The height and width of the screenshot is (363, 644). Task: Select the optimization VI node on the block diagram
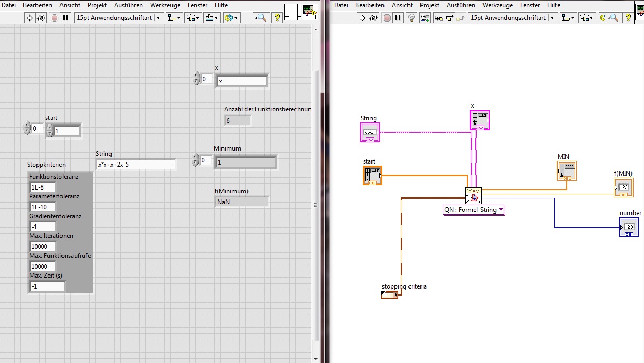474,196
